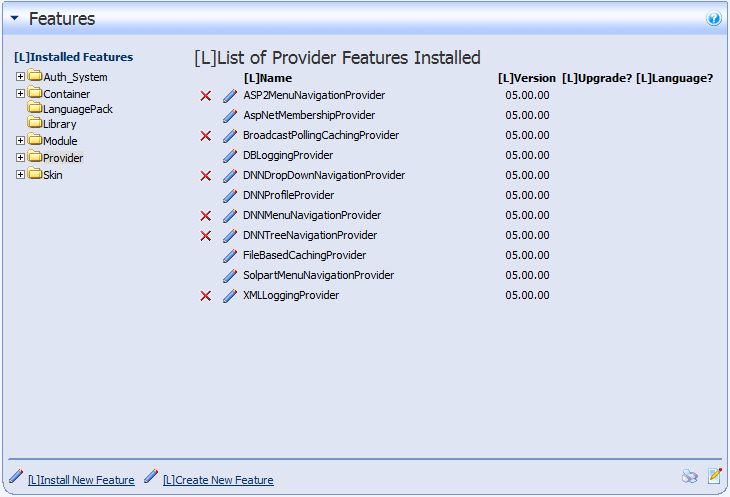The width and height of the screenshot is (730, 497).
Task: Click the [L]Upgrade? column header
Action: click(597, 78)
